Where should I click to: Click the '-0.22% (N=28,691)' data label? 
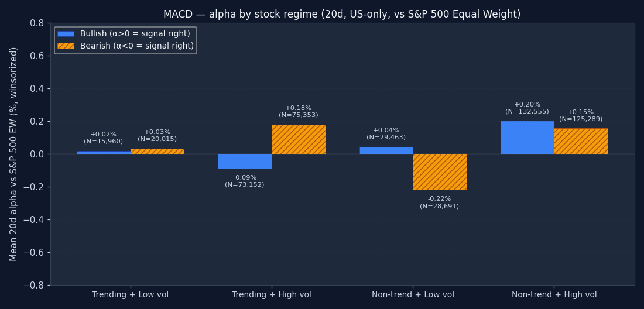439,202
